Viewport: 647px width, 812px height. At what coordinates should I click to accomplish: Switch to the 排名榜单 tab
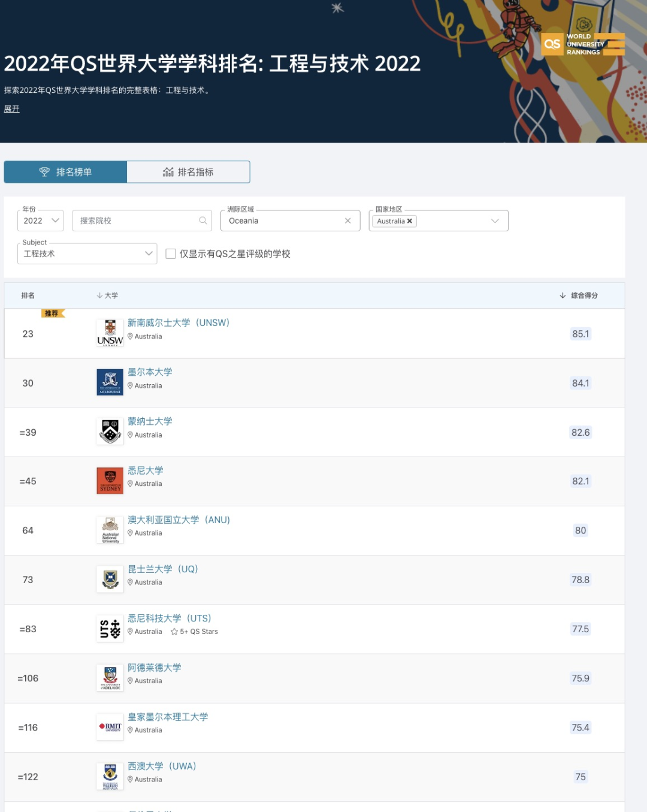point(65,172)
